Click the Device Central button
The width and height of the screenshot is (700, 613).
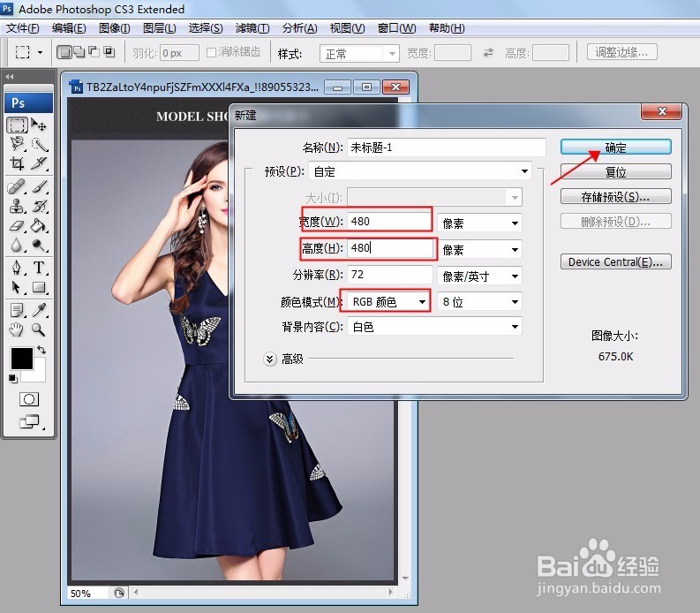(x=615, y=261)
